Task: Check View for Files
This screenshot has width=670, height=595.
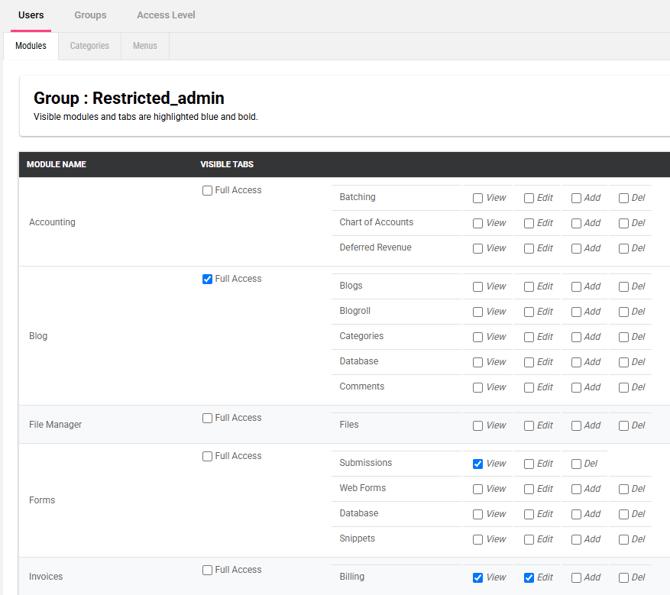Action: coord(478,426)
